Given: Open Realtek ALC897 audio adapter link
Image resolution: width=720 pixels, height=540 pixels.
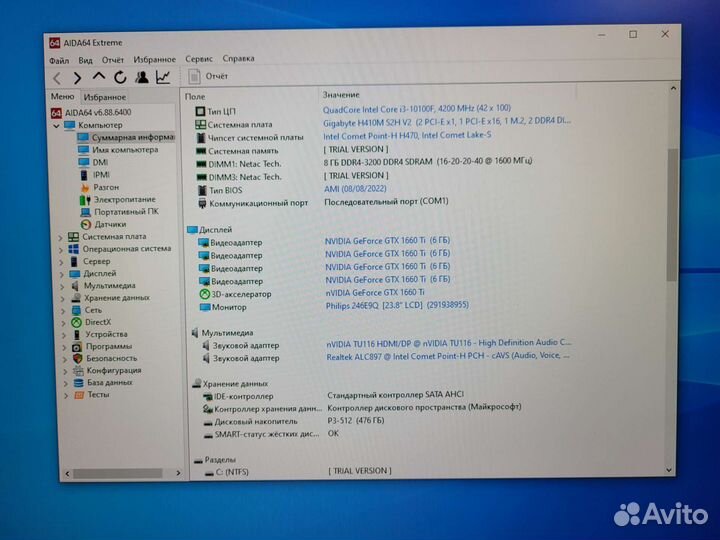Looking at the screenshot, I should tap(448, 356).
